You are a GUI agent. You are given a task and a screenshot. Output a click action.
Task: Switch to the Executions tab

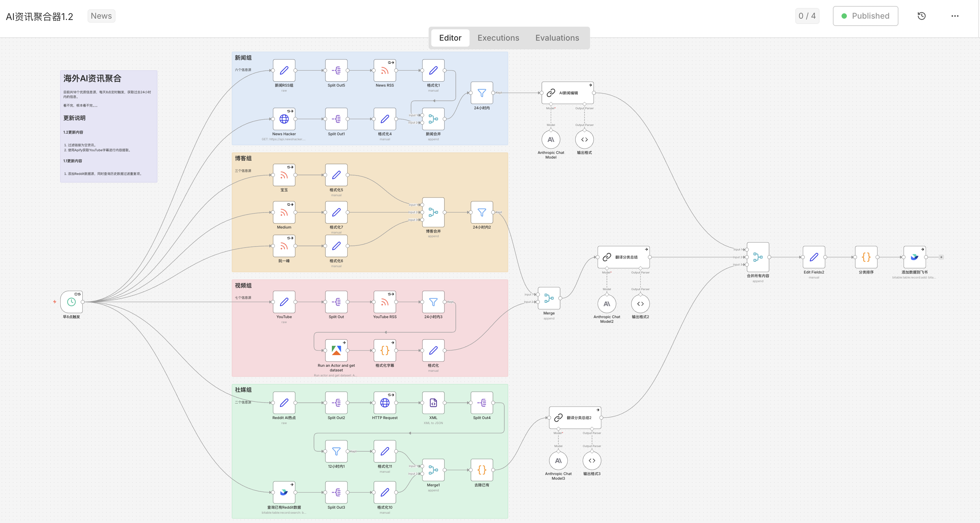(498, 38)
